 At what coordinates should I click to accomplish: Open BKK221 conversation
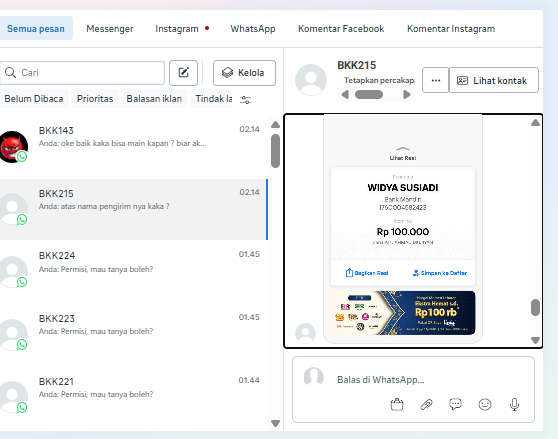pyautogui.click(x=133, y=397)
